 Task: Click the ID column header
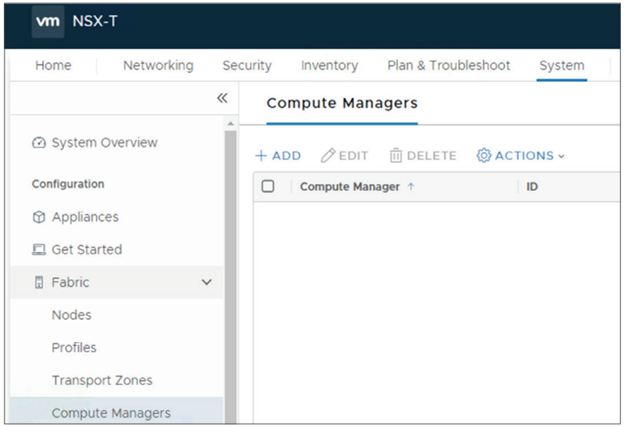click(532, 186)
